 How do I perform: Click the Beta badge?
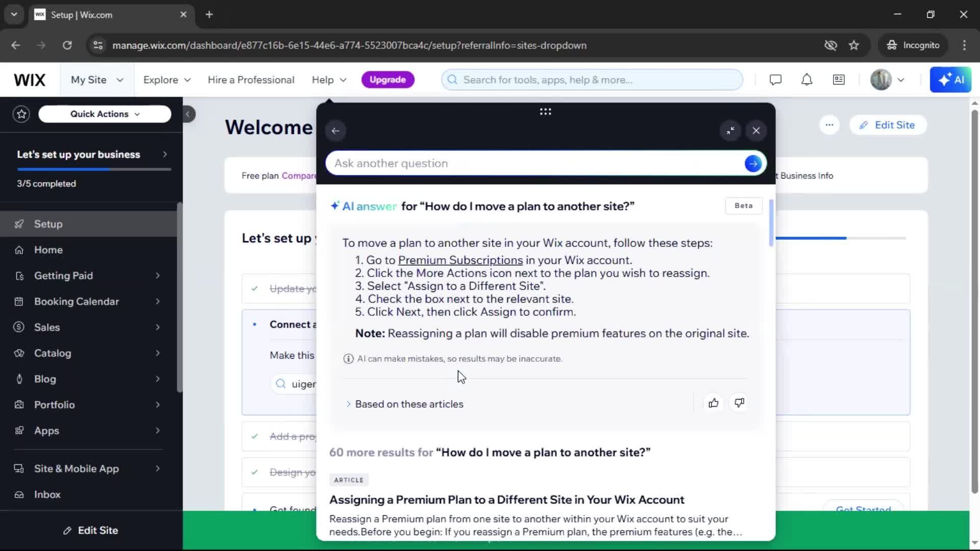click(x=744, y=206)
